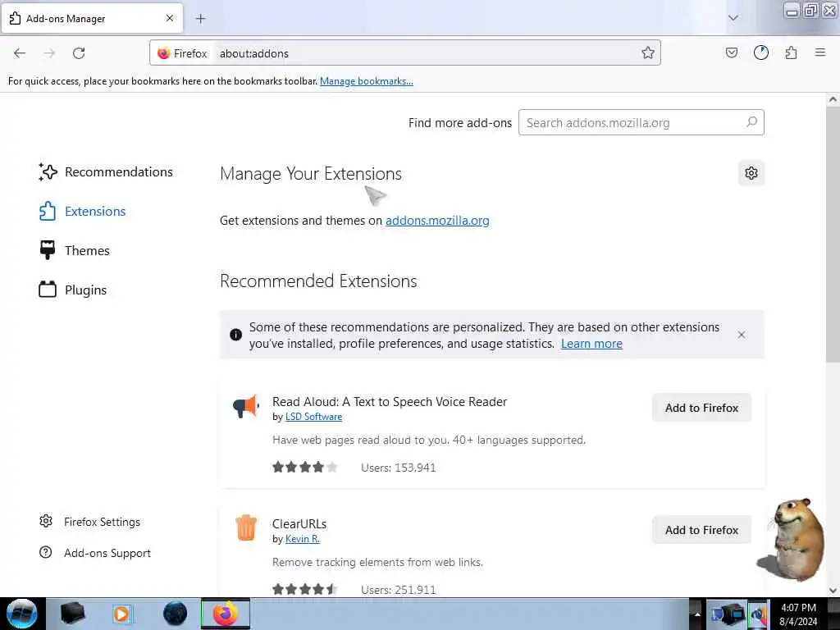This screenshot has width=840, height=630.
Task: Click the ClearURLs extension title
Action: click(x=299, y=524)
